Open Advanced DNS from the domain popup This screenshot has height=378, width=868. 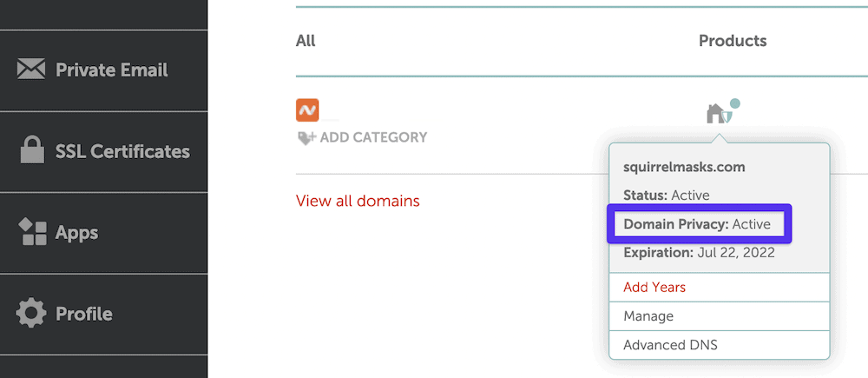pyautogui.click(x=670, y=345)
